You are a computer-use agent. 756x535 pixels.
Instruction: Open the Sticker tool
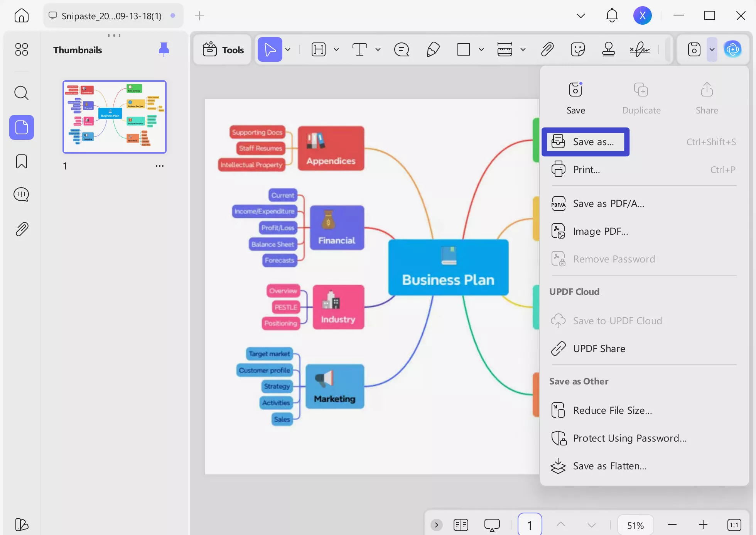tap(578, 49)
